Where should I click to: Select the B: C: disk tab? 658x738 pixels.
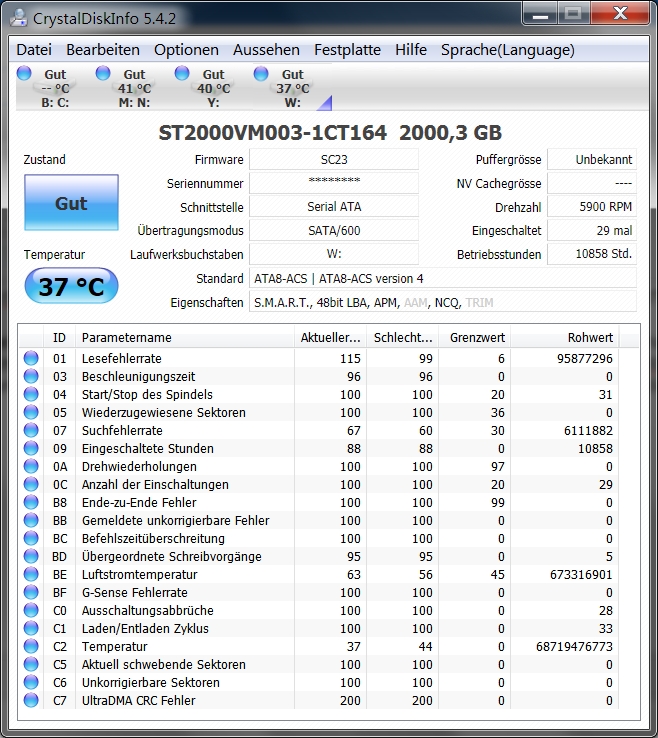55,88
